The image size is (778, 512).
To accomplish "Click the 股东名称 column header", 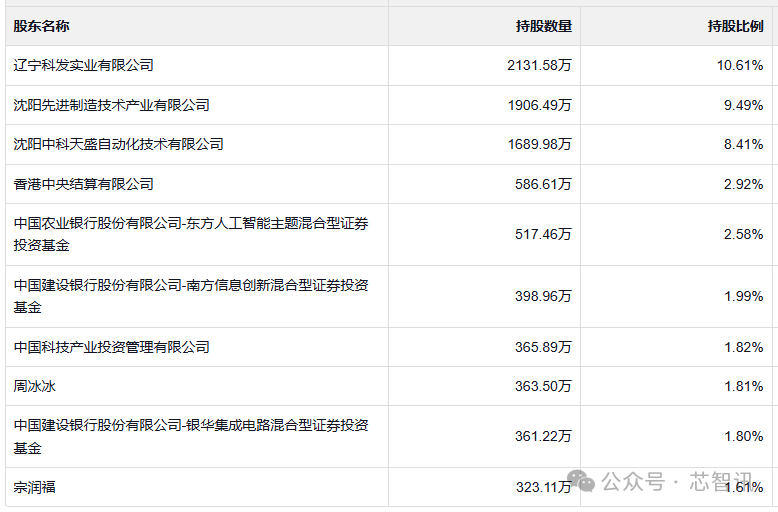I will pos(41,26).
